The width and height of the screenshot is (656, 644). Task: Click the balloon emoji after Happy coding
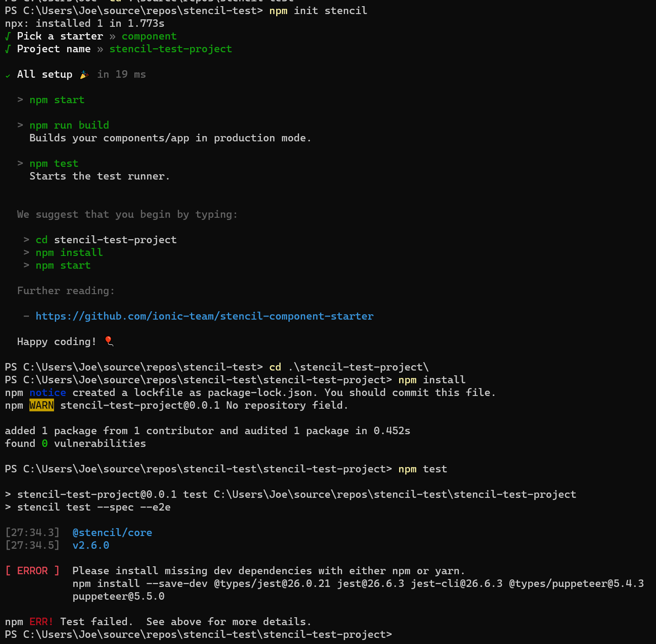(x=108, y=341)
